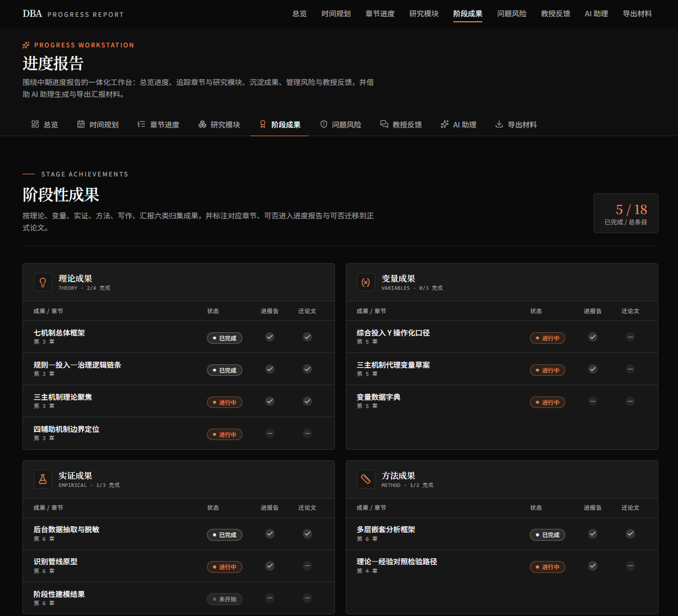Toggle 进报告 check for 理论—经验对照检验路径

pos(593,566)
